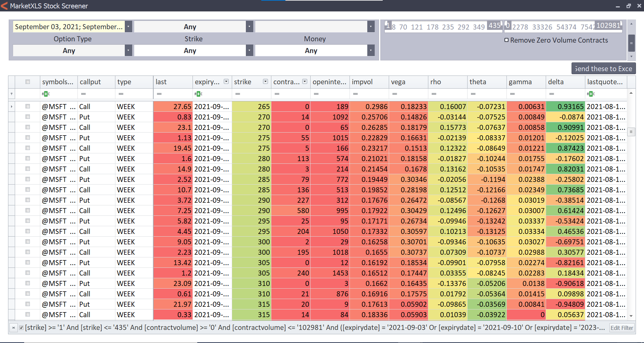Open the equals filter icon under callput column
Viewport: 644px width, 343px height.
click(83, 94)
